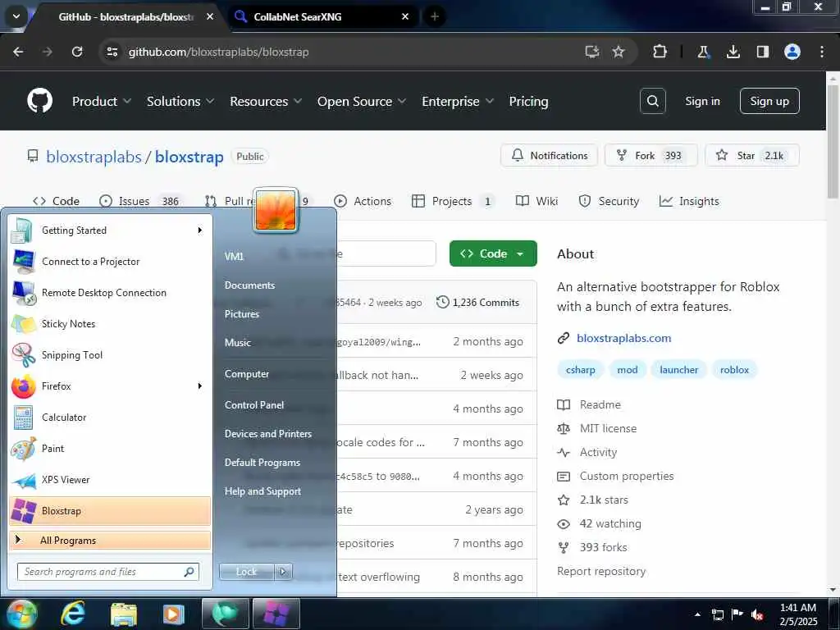Open Devices and Printers
The height and width of the screenshot is (630, 840).
tap(268, 434)
